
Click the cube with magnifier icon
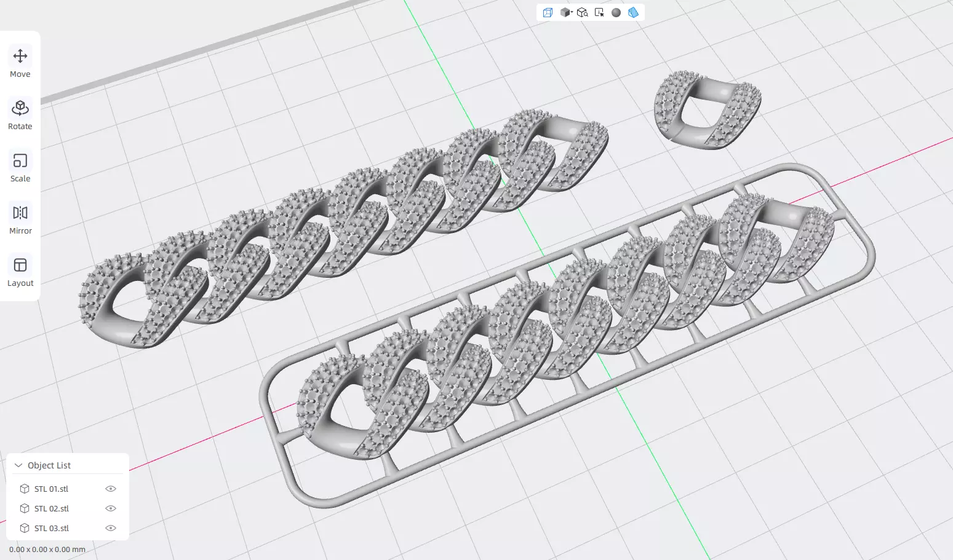583,12
